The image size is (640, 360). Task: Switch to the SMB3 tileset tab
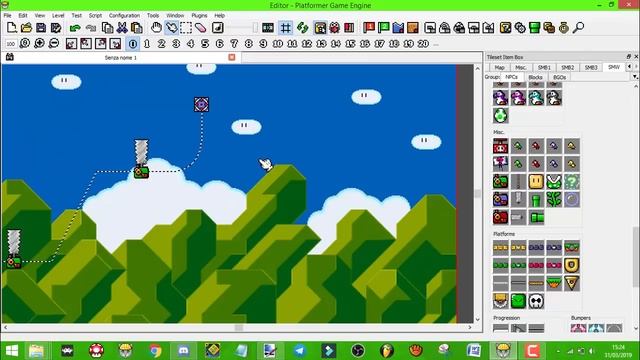point(591,67)
